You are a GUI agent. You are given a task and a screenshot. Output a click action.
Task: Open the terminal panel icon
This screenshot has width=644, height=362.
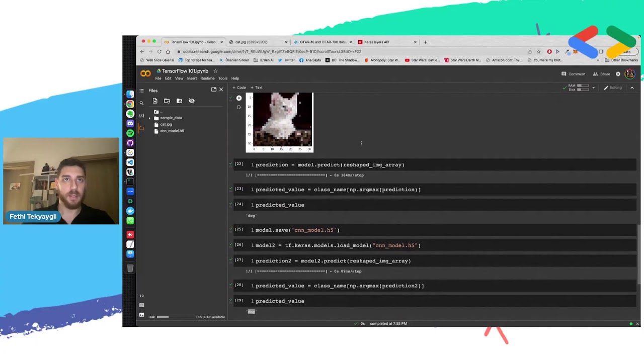(x=141, y=315)
